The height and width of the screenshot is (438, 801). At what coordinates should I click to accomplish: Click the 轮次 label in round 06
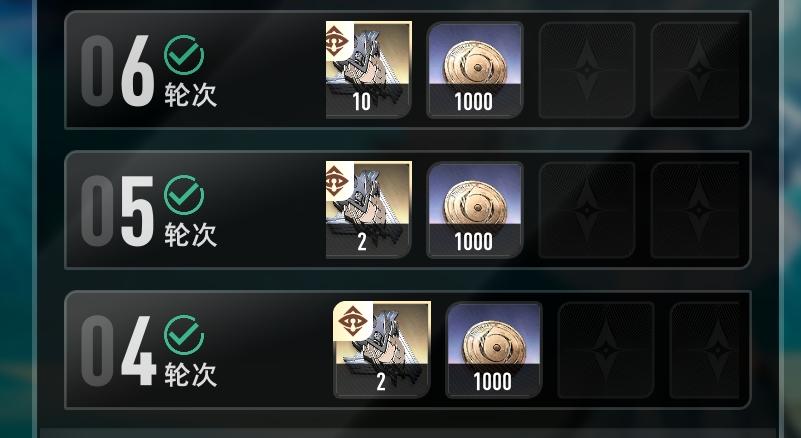pos(191,95)
